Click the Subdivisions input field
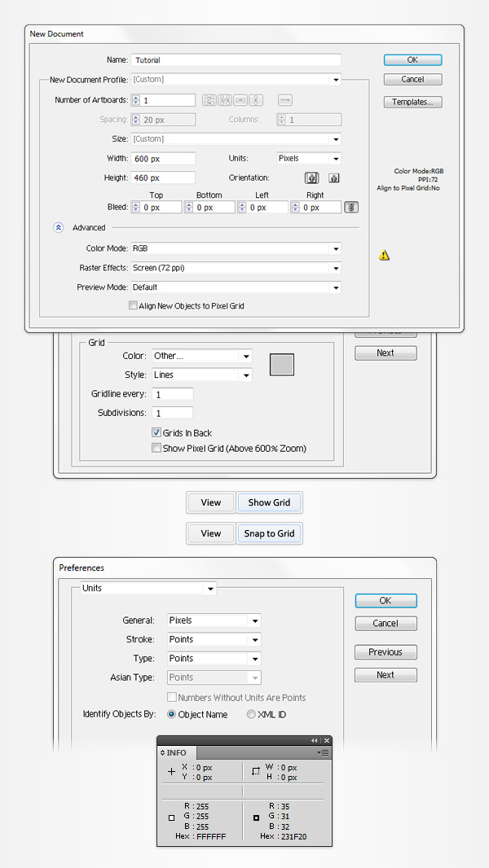Image resolution: width=489 pixels, height=868 pixels. coord(173,412)
